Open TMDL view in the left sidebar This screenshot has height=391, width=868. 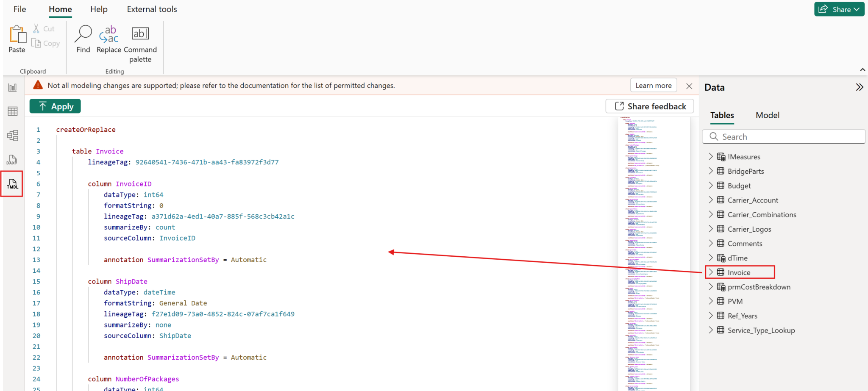click(x=12, y=184)
